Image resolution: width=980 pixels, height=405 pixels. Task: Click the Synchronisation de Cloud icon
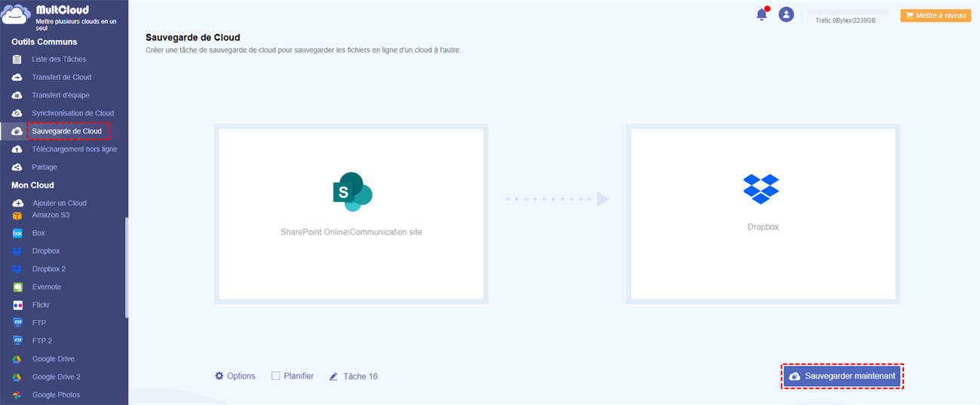pos(17,113)
